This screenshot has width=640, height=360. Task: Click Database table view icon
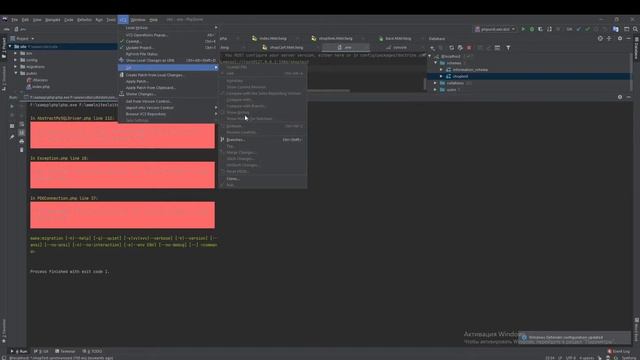tap(497, 48)
